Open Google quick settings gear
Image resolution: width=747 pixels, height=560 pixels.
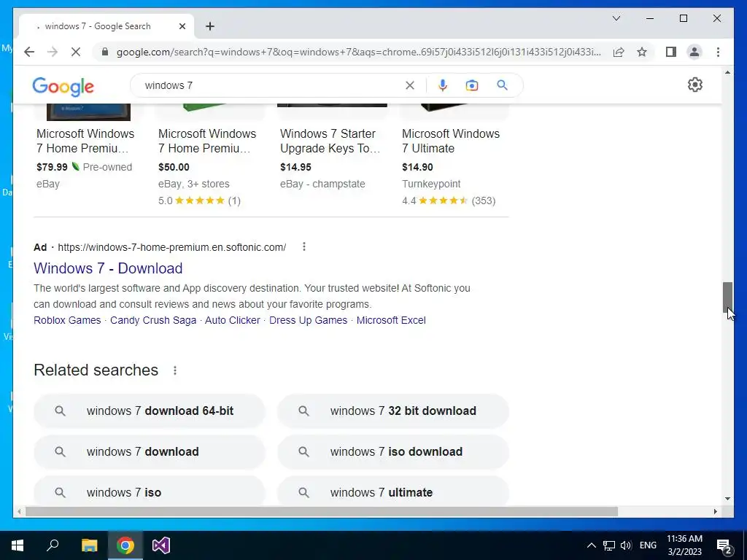click(x=695, y=85)
